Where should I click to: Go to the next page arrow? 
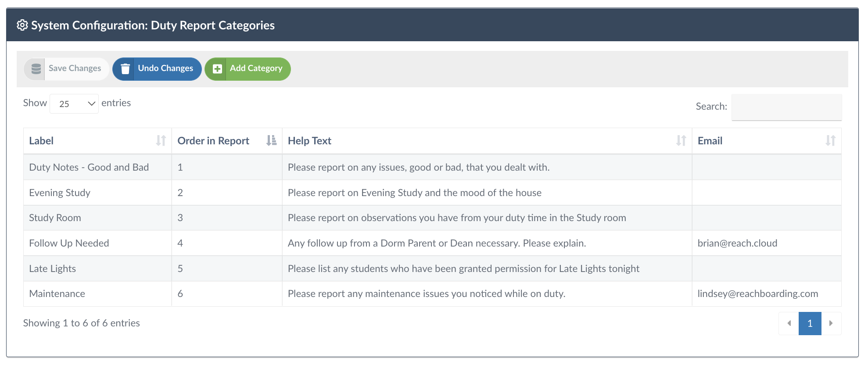tap(831, 324)
